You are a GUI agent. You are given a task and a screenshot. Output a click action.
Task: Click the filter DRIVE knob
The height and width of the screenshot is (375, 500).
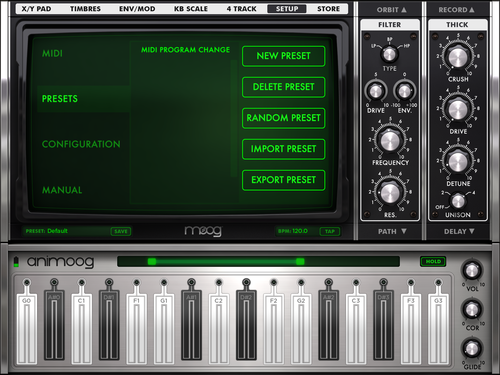376,91
